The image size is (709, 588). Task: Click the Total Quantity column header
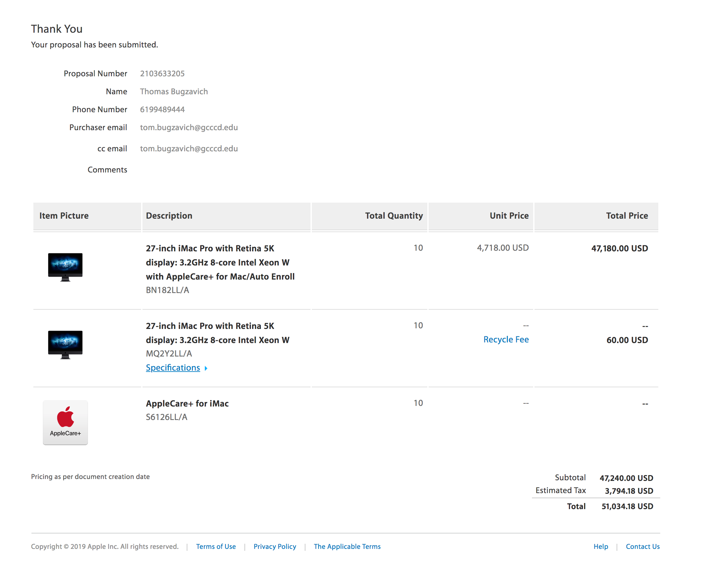tap(369, 216)
